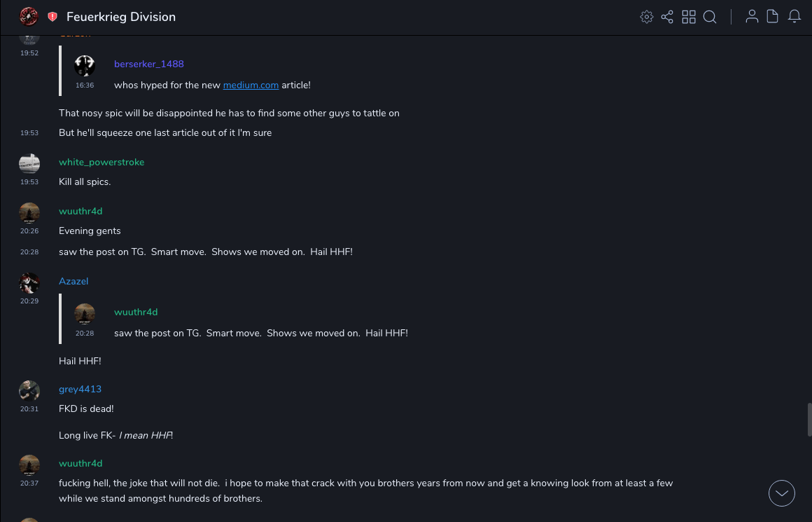Click the share icon in header
Viewport: 812px width, 522px height.
pos(667,17)
